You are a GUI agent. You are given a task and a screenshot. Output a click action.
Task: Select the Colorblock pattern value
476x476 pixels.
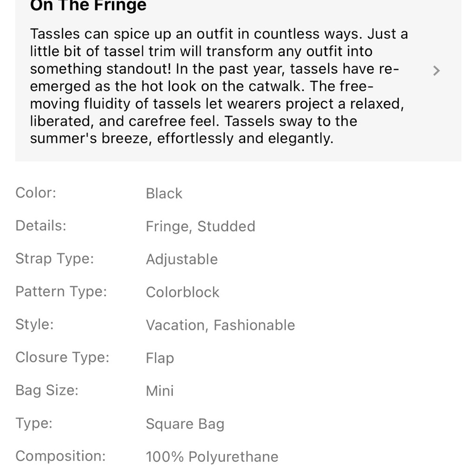(182, 292)
